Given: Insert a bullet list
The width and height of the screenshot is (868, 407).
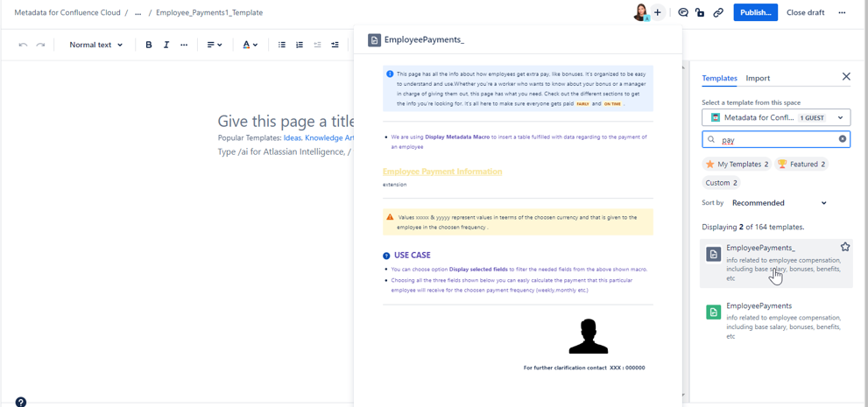Looking at the screenshot, I should point(282,45).
